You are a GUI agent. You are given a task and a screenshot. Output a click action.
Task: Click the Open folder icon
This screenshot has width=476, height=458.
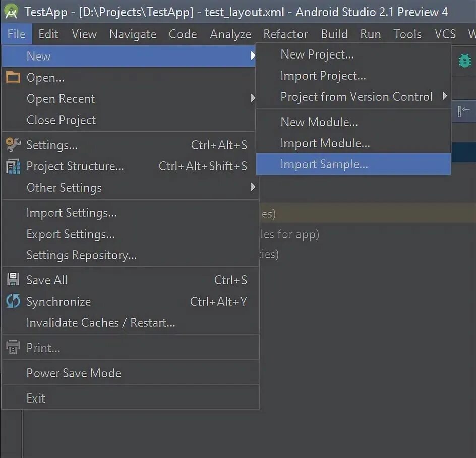pos(13,77)
